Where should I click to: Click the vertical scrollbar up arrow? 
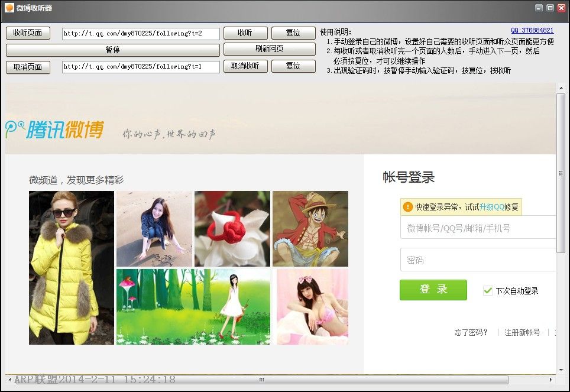point(561,88)
